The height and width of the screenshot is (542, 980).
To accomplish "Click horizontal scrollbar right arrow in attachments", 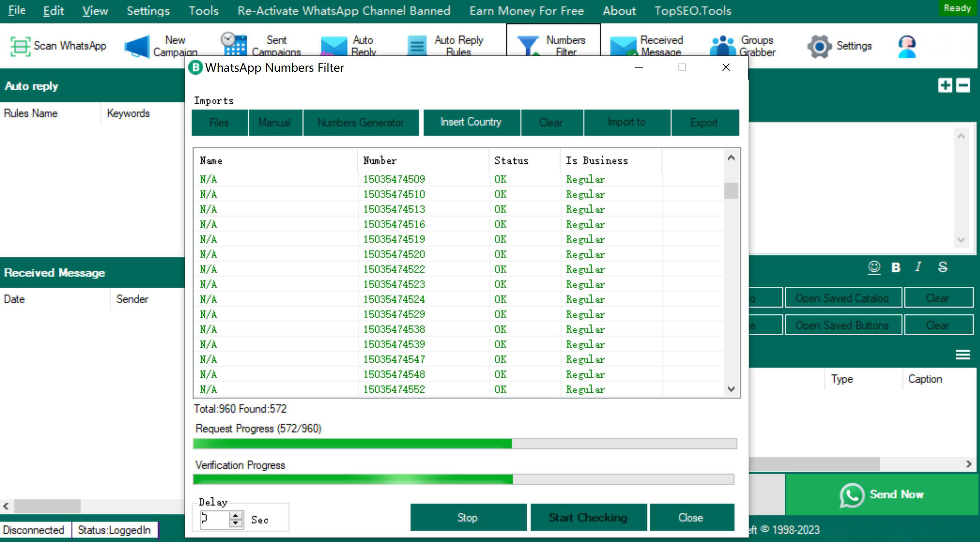I will [x=969, y=464].
